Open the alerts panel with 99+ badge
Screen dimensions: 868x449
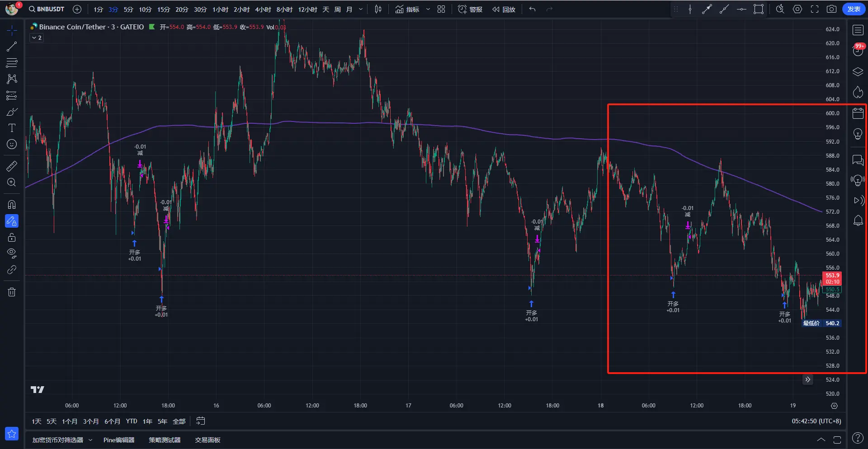point(858,50)
